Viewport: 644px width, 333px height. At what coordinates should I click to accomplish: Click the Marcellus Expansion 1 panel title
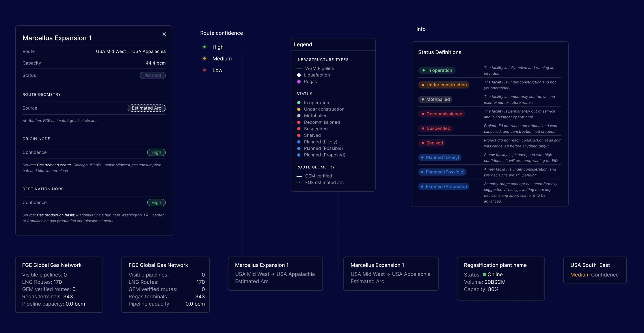coord(57,38)
